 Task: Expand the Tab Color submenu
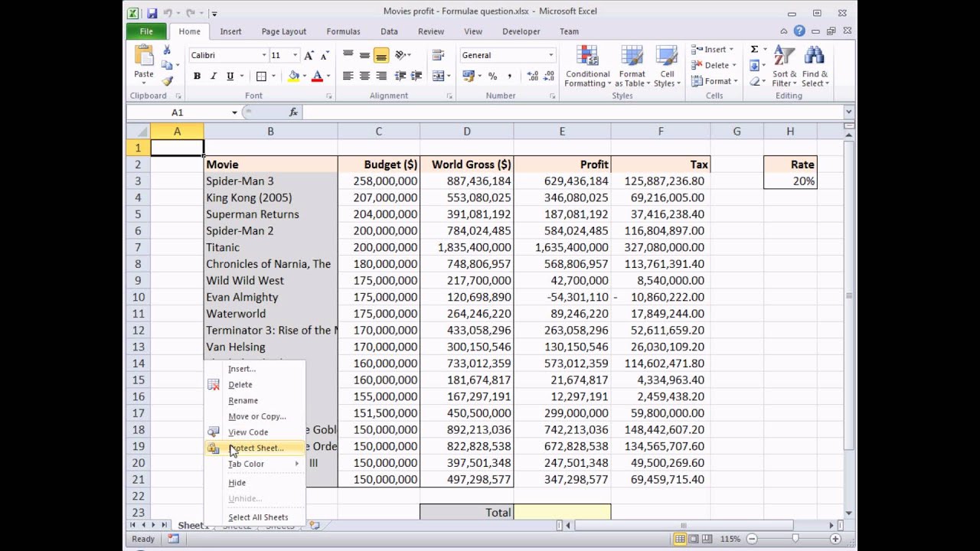click(254, 464)
